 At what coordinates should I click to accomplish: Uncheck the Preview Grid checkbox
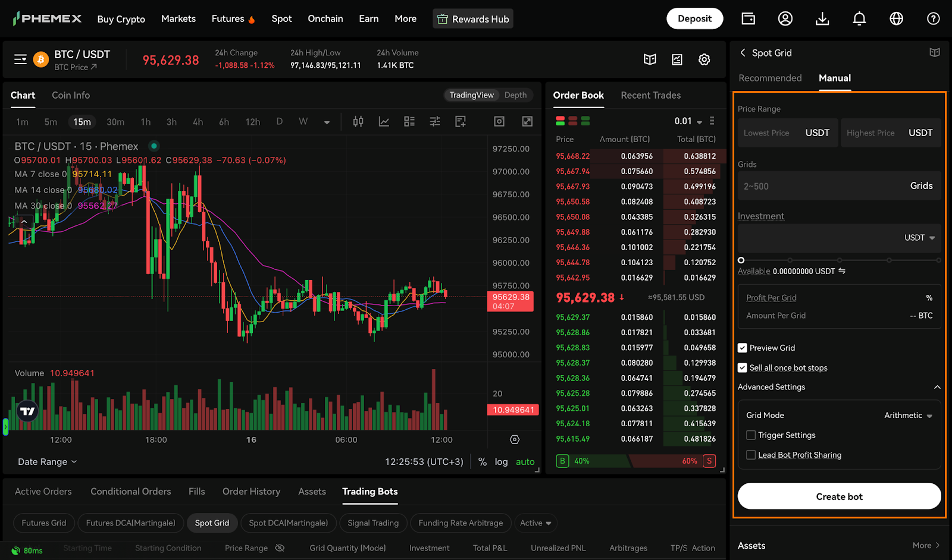point(743,348)
